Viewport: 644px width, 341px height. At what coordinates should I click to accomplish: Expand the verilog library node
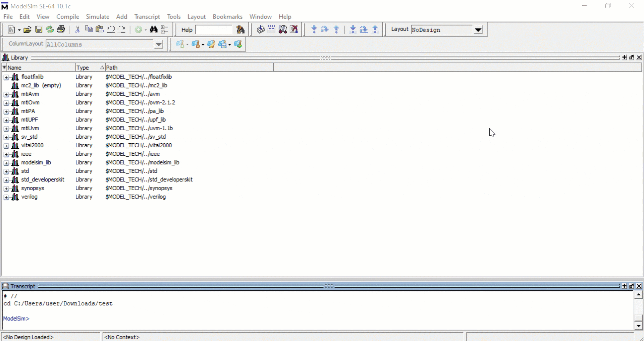point(6,197)
